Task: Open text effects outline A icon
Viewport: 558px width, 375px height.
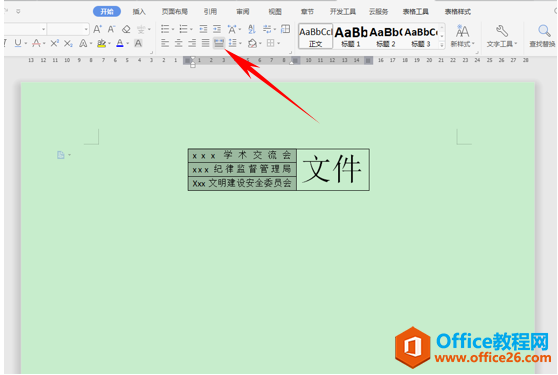Action: [83, 43]
